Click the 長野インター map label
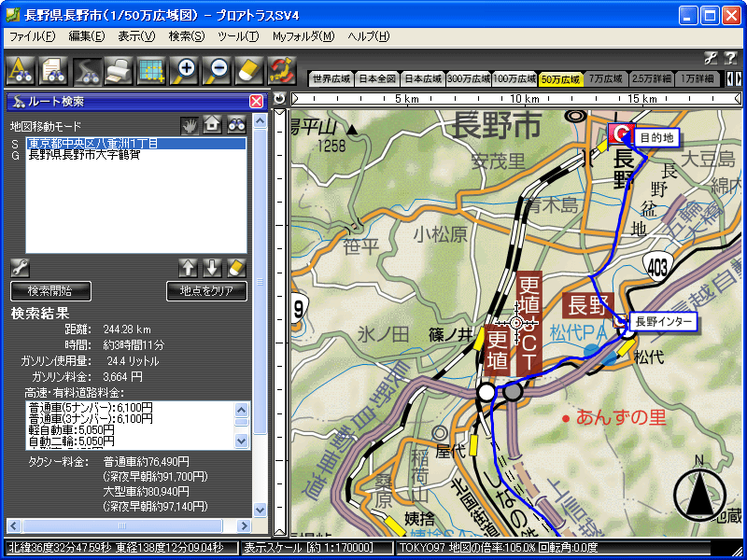The width and height of the screenshot is (747, 560). (x=663, y=322)
